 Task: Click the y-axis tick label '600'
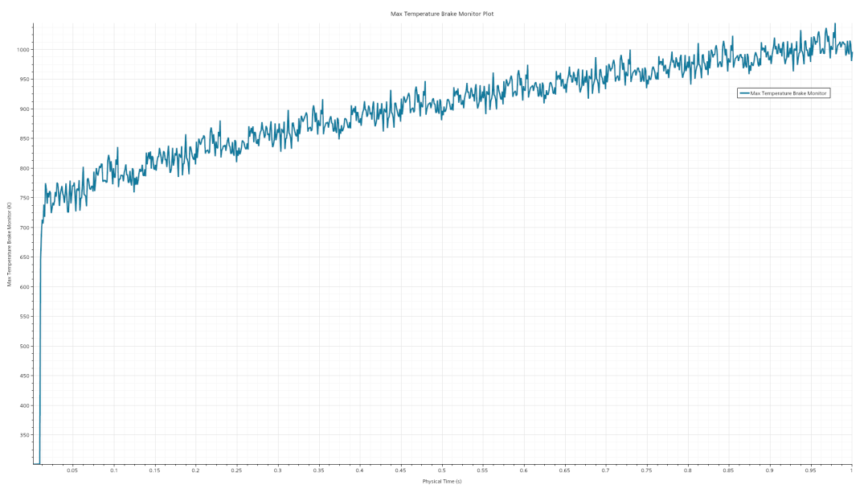point(24,287)
